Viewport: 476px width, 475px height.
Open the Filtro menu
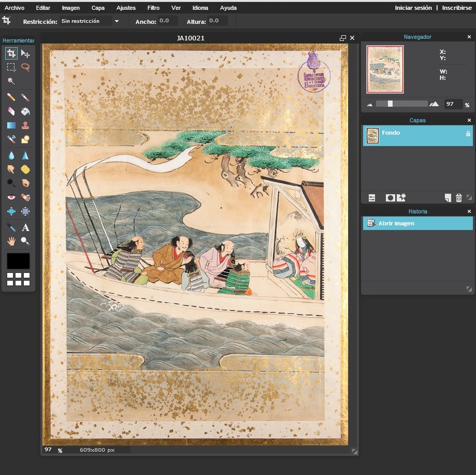[153, 8]
